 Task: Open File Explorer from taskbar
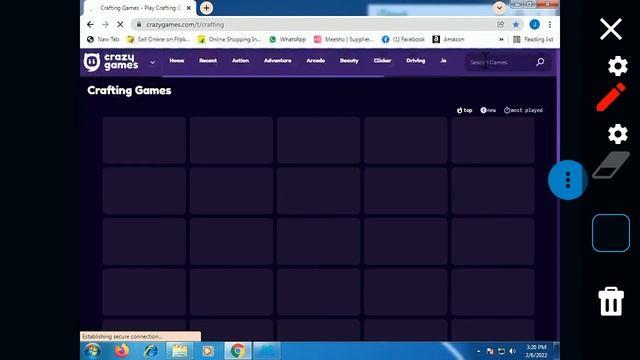point(180,351)
